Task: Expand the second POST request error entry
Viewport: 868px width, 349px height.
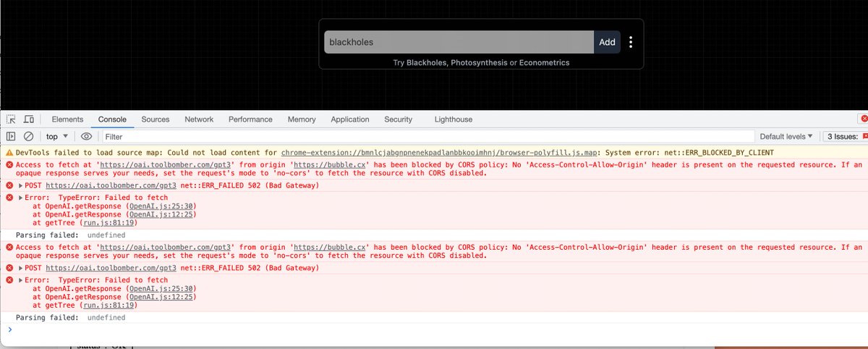Action: [21, 268]
